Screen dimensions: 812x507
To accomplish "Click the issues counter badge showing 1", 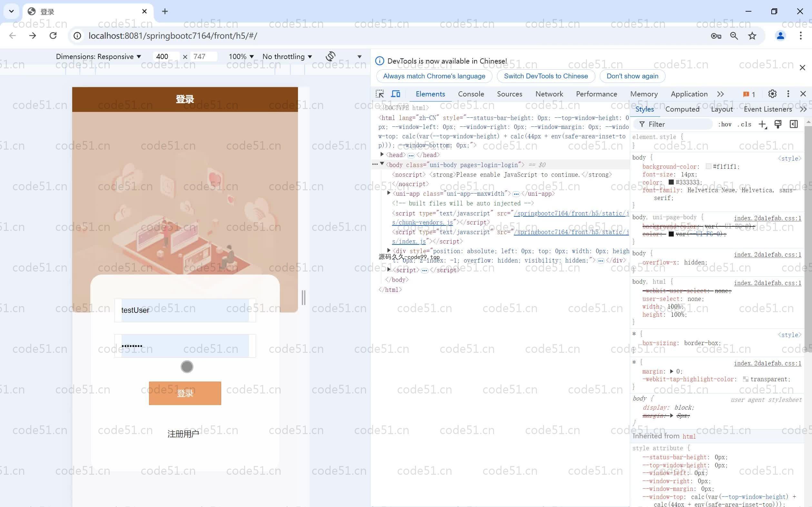I will 749,94.
